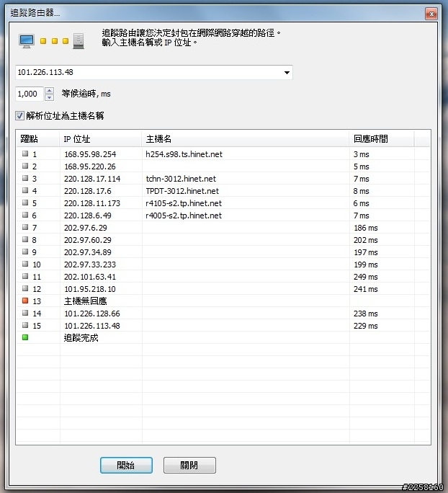Select IP address 202.101.63.41

click(x=90, y=277)
